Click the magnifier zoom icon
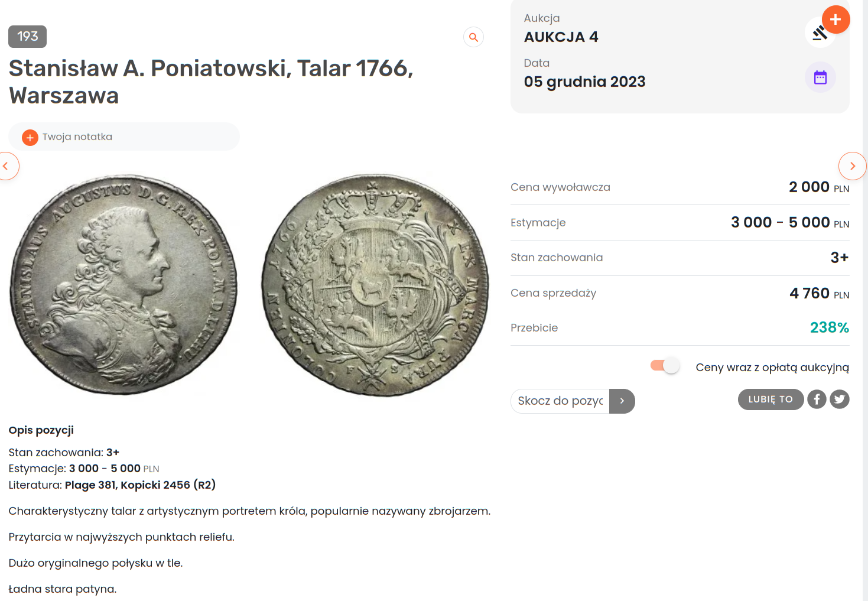 coord(473,37)
